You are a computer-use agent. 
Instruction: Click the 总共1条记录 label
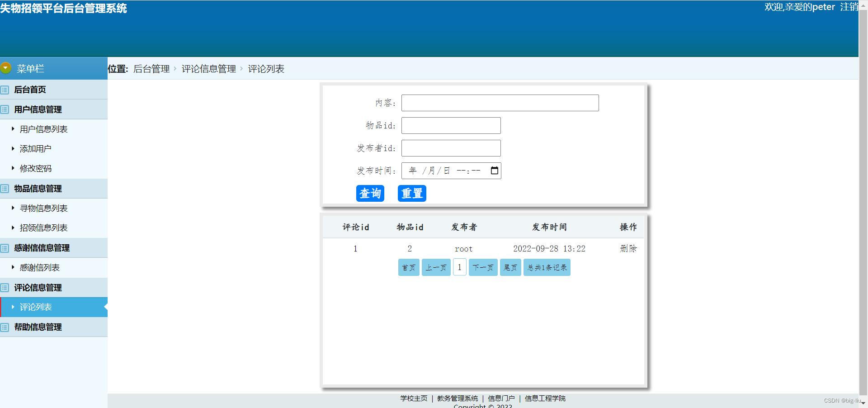click(x=547, y=267)
